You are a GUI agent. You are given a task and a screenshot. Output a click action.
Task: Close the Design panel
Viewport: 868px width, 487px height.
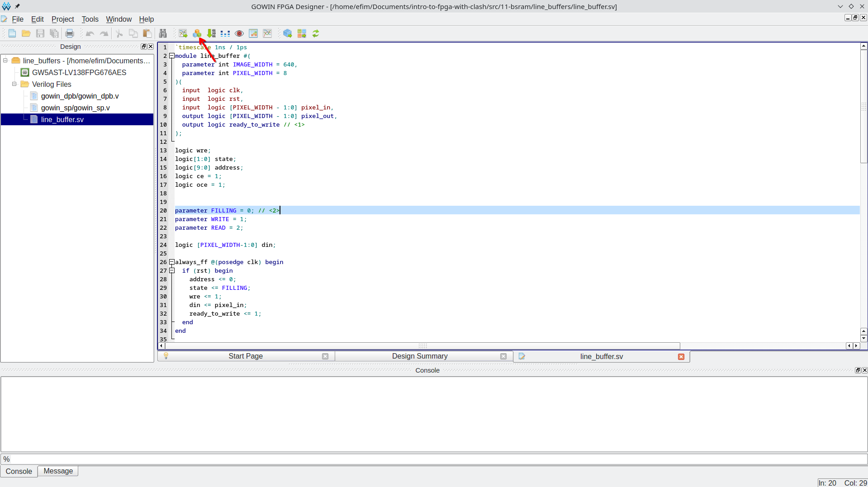(x=151, y=47)
